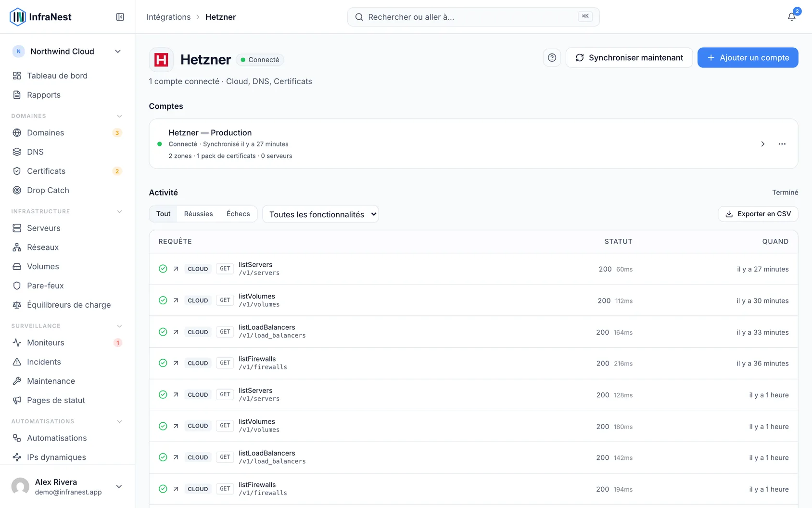The width and height of the screenshot is (812, 508).
Task: Click the help question mark icon
Action: pos(552,58)
